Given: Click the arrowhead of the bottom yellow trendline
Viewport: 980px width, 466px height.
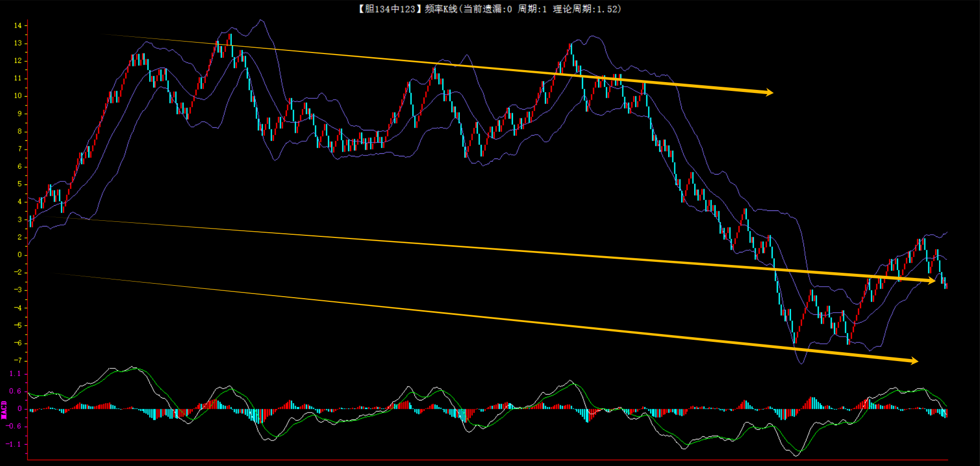Looking at the screenshot, I should click(913, 361).
